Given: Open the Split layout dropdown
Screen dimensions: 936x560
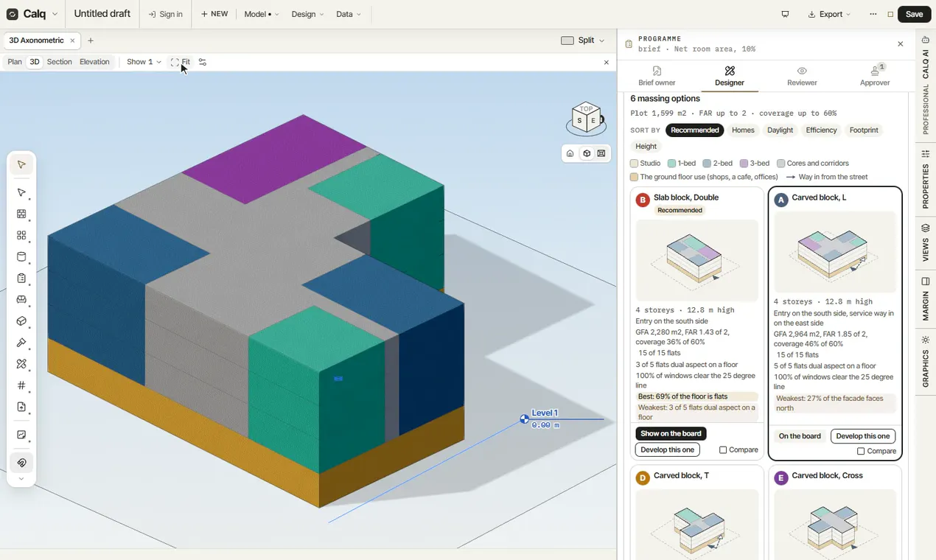Looking at the screenshot, I should click(x=583, y=41).
